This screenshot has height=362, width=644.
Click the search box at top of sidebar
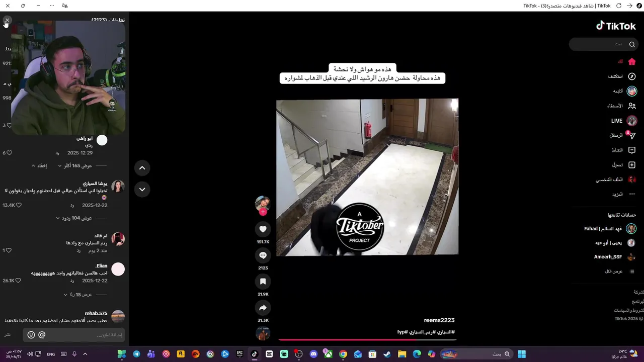(604, 44)
